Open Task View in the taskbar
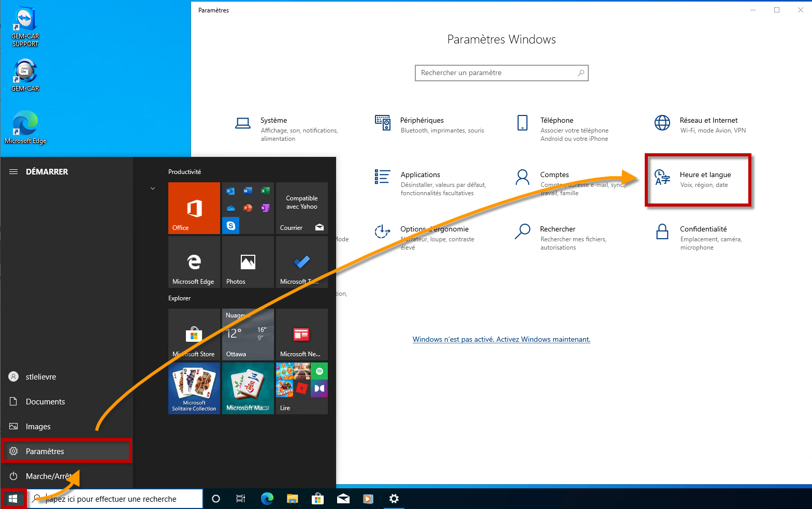 (241, 499)
